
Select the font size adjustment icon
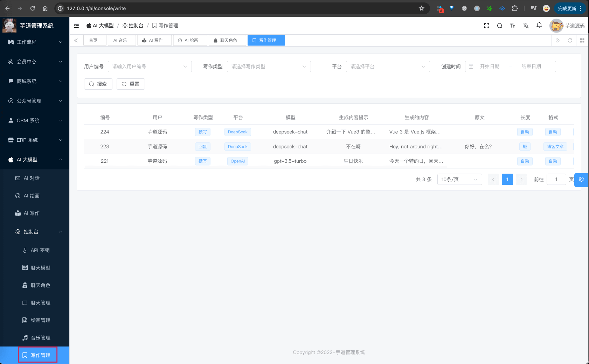[513, 26]
